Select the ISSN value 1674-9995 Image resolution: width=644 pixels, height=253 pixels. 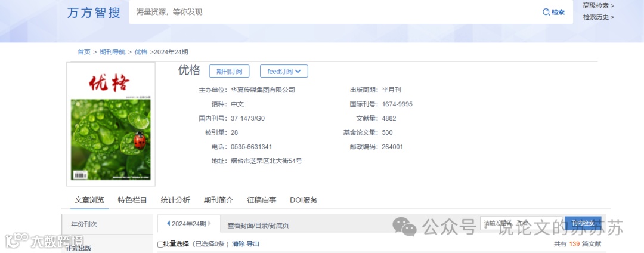coord(397,104)
